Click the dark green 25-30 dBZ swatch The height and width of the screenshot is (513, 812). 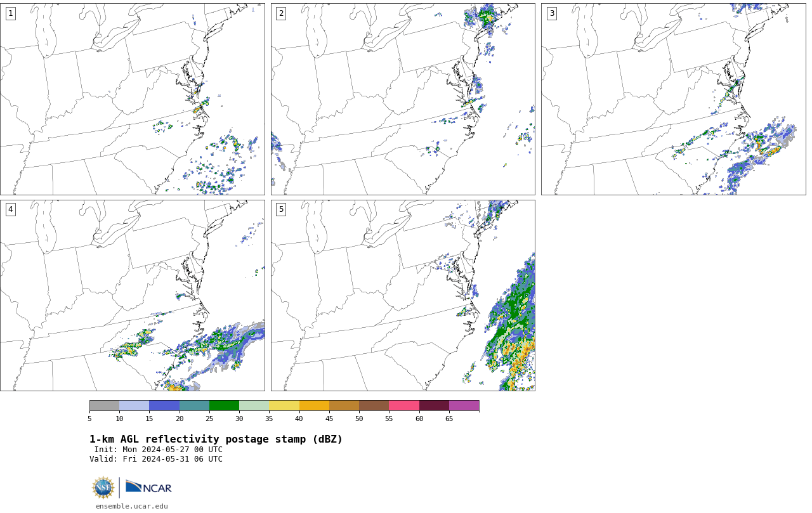pos(224,406)
